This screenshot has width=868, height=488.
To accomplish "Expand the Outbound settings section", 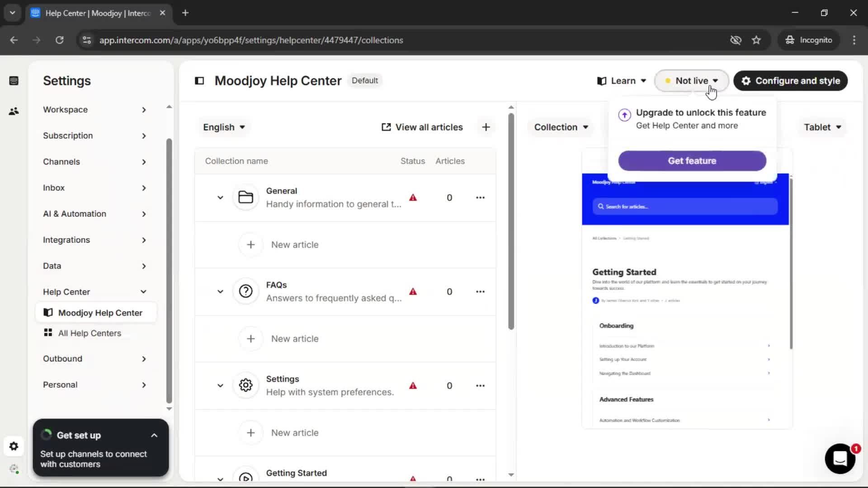I will tap(95, 359).
